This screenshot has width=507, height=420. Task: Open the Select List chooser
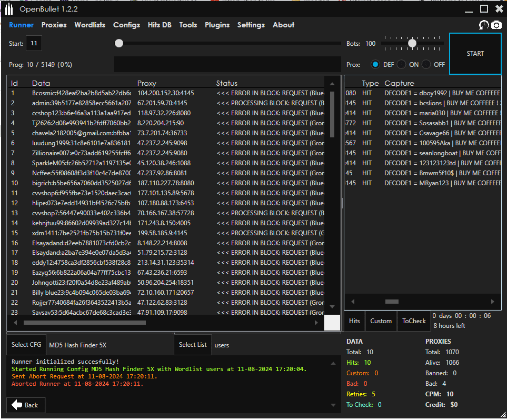pyautogui.click(x=193, y=345)
